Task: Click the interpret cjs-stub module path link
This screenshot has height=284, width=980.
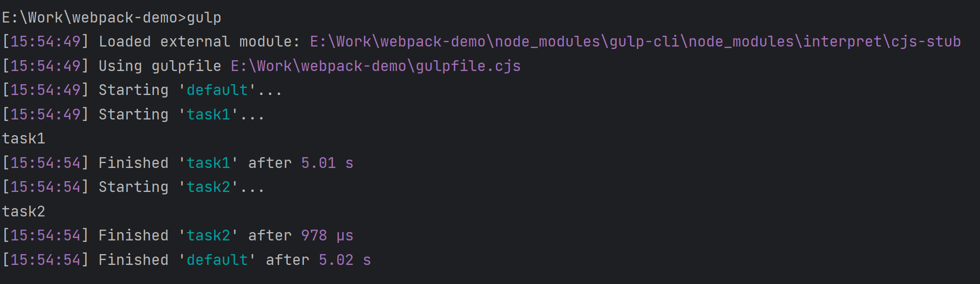Action: click(635, 42)
